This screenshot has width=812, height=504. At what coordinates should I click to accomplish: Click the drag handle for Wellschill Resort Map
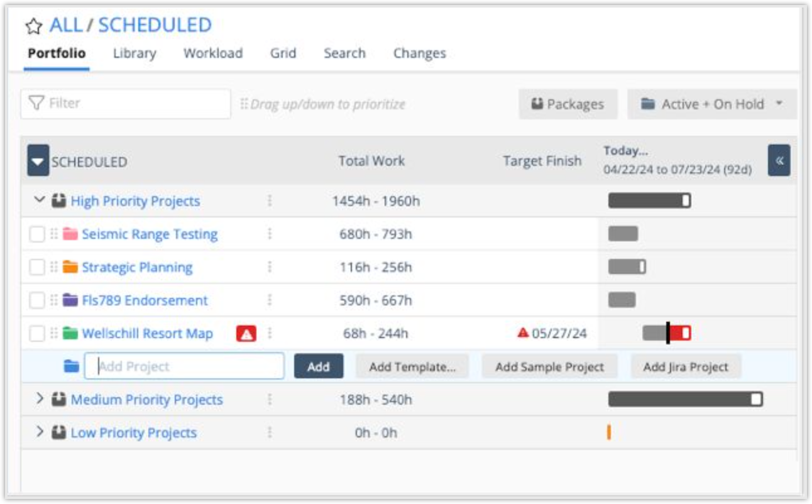click(54, 334)
